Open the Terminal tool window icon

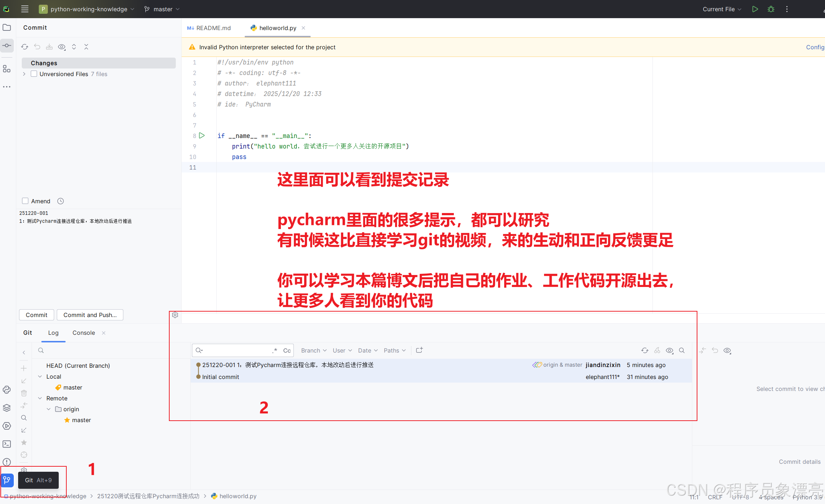point(7,444)
